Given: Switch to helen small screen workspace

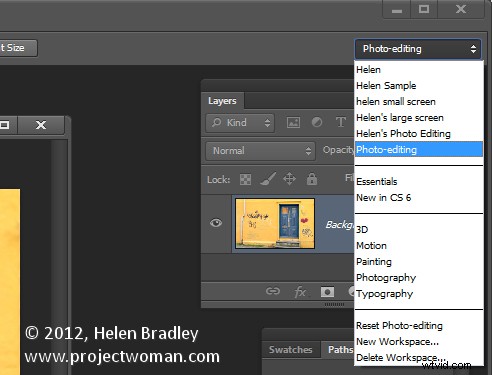Looking at the screenshot, I should [419, 101].
